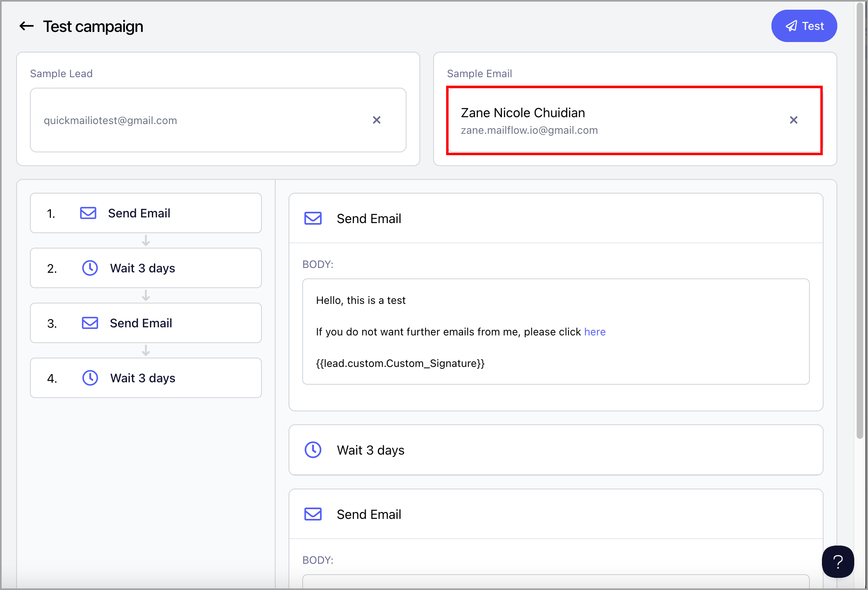Select step 1 Send Email
This screenshot has height=590, width=868.
pos(146,213)
